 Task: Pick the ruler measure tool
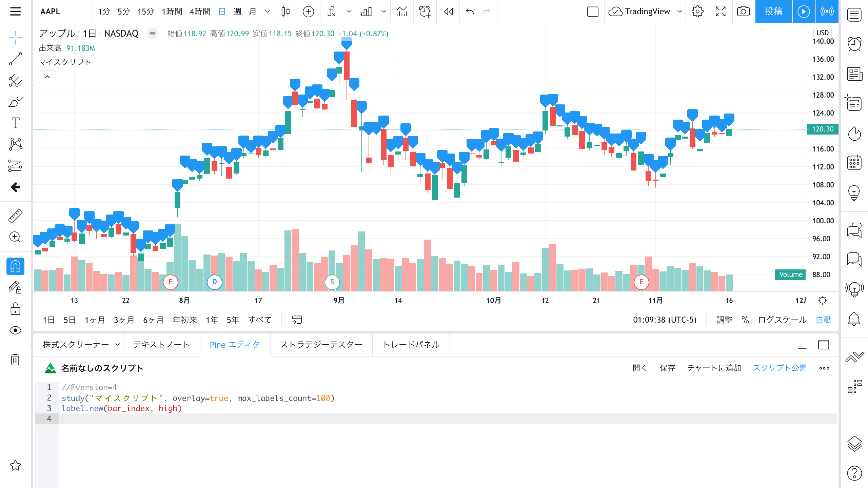click(x=15, y=216)
